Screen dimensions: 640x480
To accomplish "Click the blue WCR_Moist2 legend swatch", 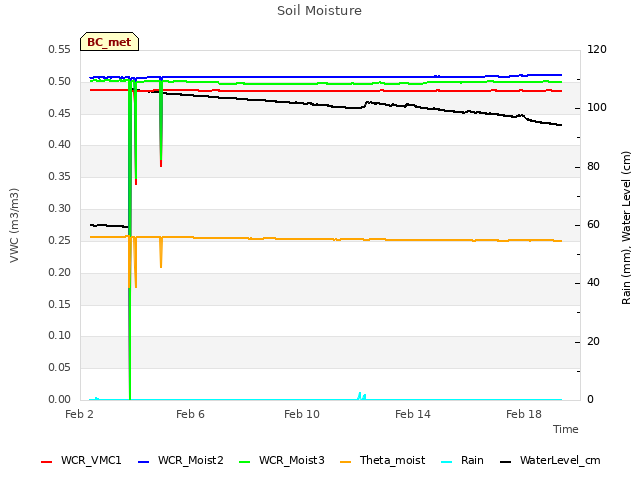I will coord(144,462).
